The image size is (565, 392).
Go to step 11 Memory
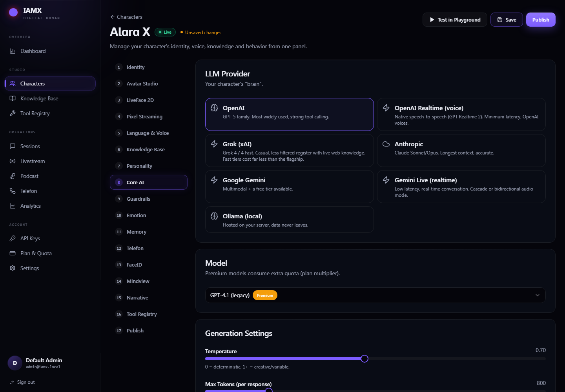pyautogui.click(x=148, y=232)
